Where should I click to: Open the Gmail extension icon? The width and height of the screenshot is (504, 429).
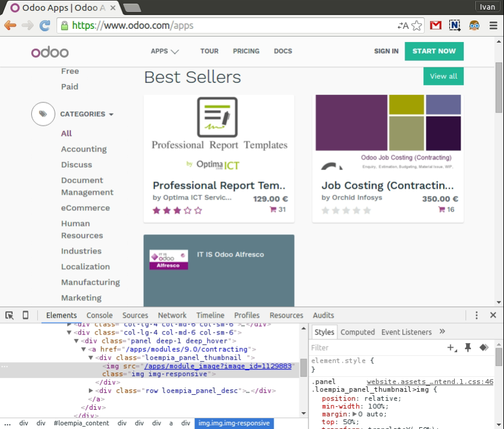(435, 25)
